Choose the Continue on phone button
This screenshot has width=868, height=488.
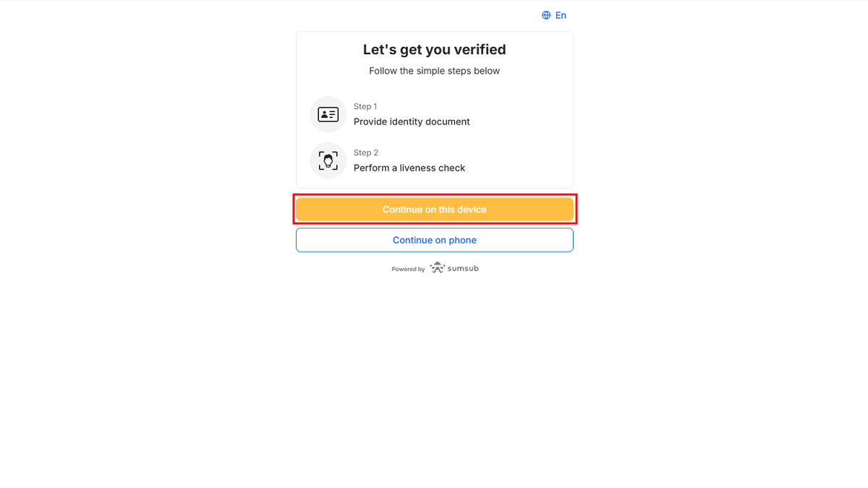coord(435,240)
